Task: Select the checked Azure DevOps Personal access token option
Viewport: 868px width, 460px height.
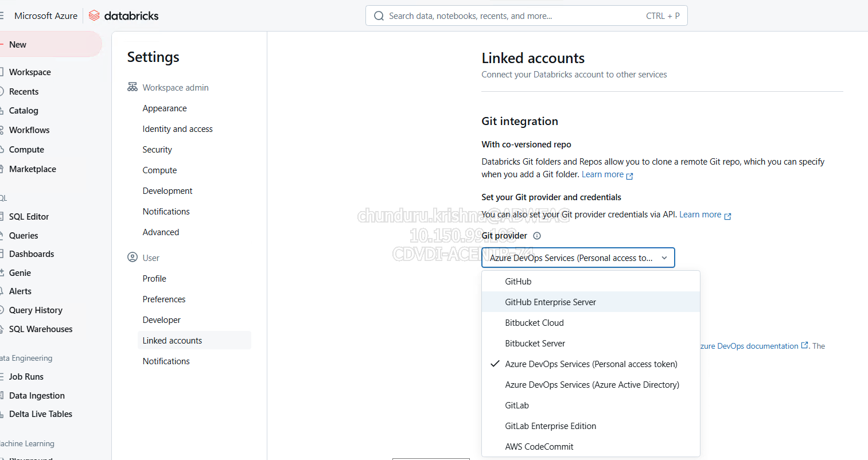Action: tap(591, 364)
